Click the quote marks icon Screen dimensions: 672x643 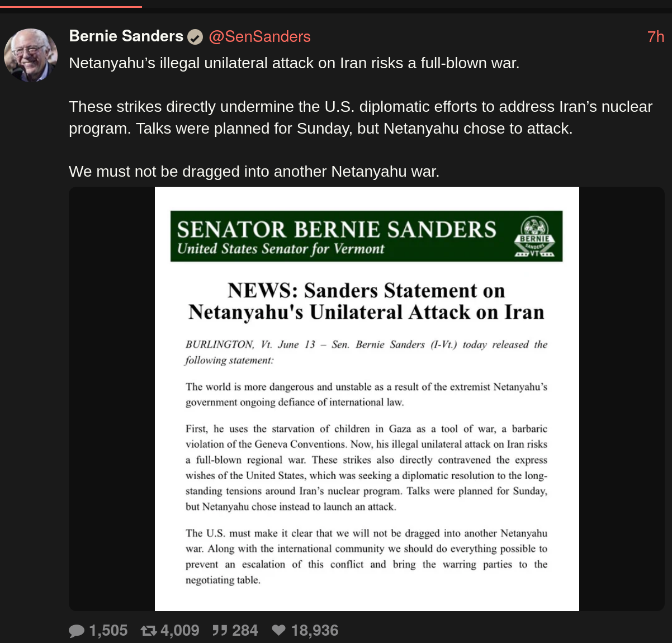(220, 631)
